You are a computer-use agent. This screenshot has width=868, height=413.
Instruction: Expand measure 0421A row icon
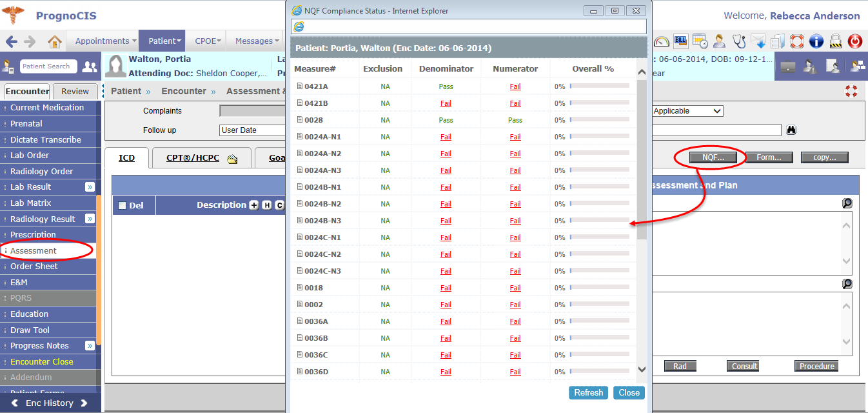coord(299,86)
